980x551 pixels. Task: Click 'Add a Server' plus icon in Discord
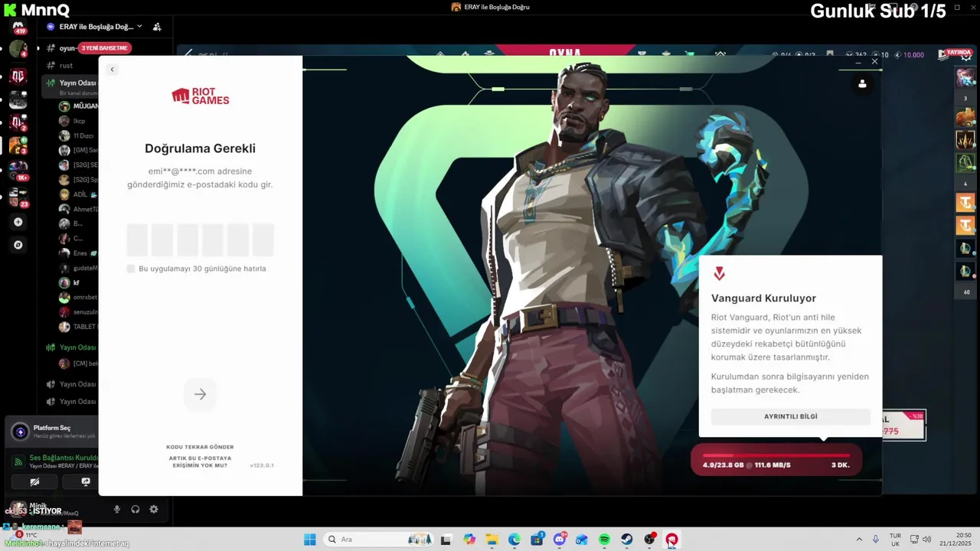[18, 222]
